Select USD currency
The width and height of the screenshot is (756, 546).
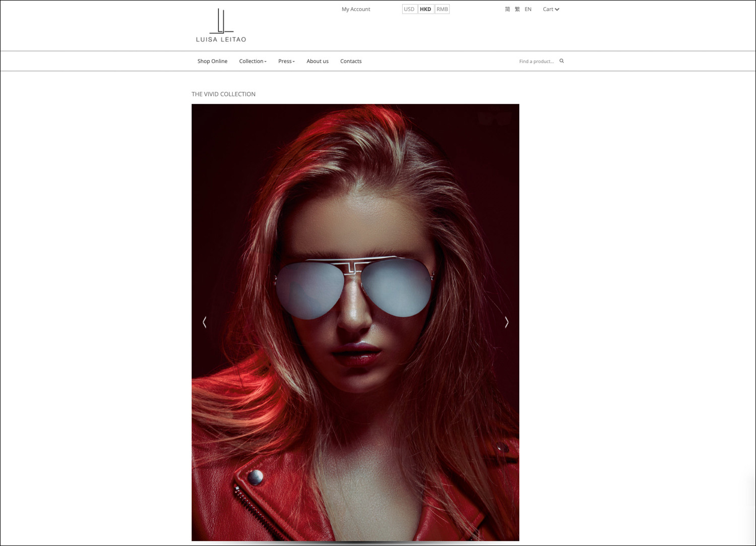[x=409, y=9]
